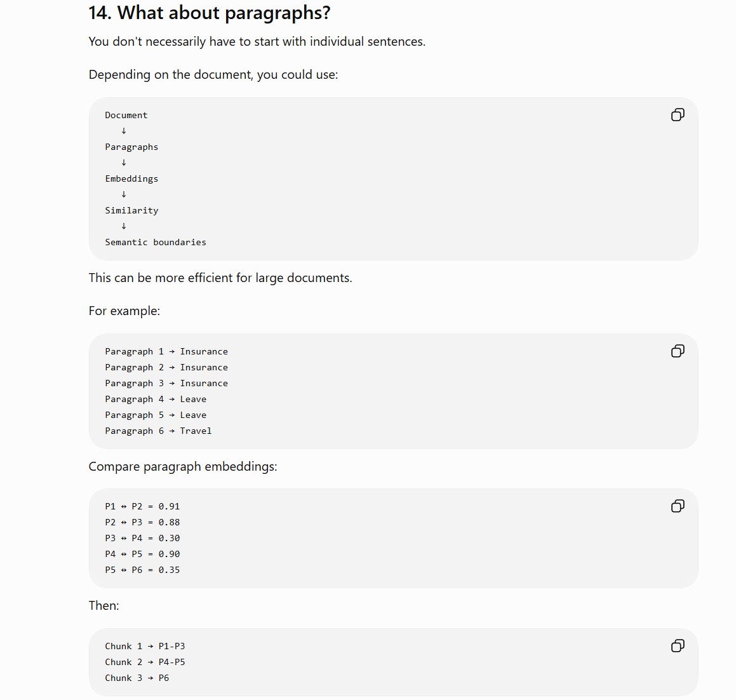Image resolution: width=736 pixels, height=700 pixels.
Task: Copy the Document-to-Semantic-boundaries flow code block
Action: coord(678,114)
